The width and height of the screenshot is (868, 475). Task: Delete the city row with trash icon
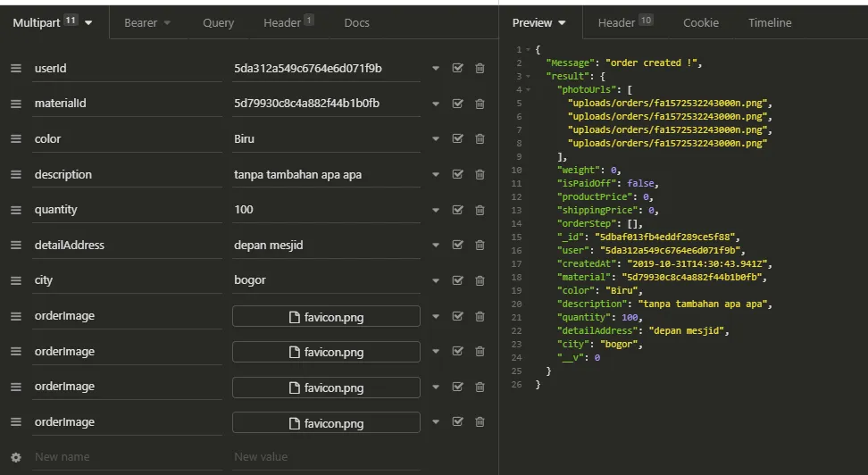pyautogui.click(x=480, y=280)
